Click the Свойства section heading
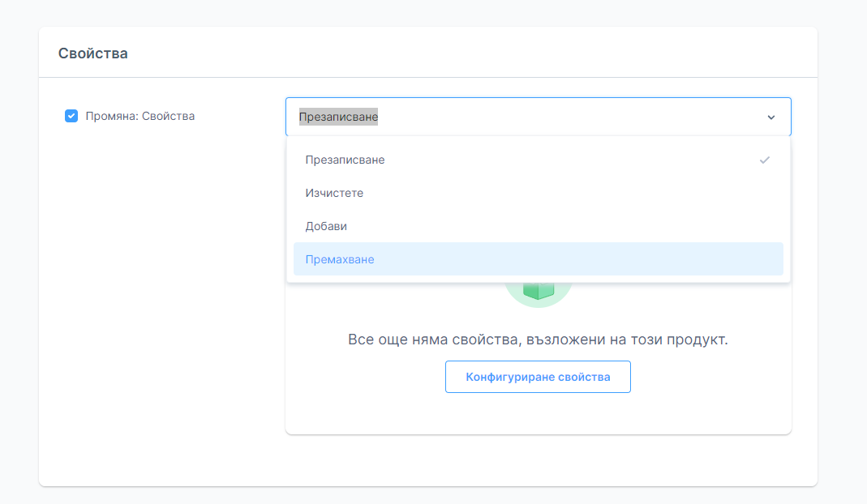 (x=92, y=53)
